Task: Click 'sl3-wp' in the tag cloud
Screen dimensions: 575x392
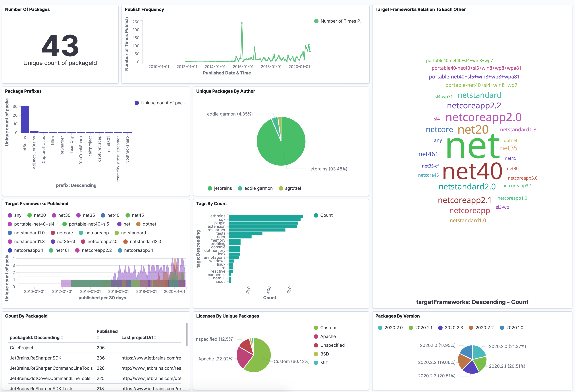Action: (x=502, y=207)
